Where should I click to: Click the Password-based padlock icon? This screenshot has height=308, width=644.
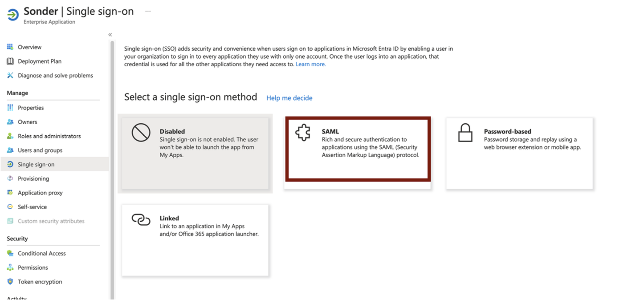[x=465, y=133]
